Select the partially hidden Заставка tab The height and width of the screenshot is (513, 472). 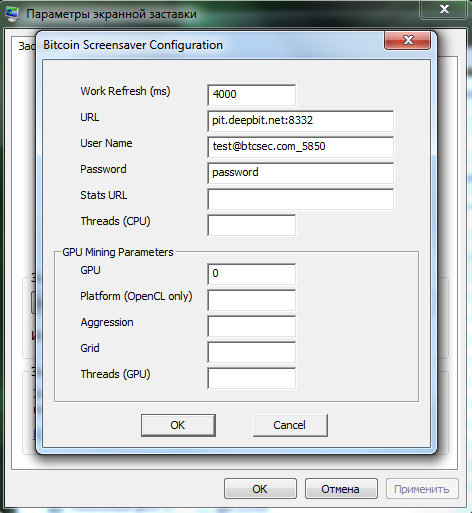pos(25,46)
